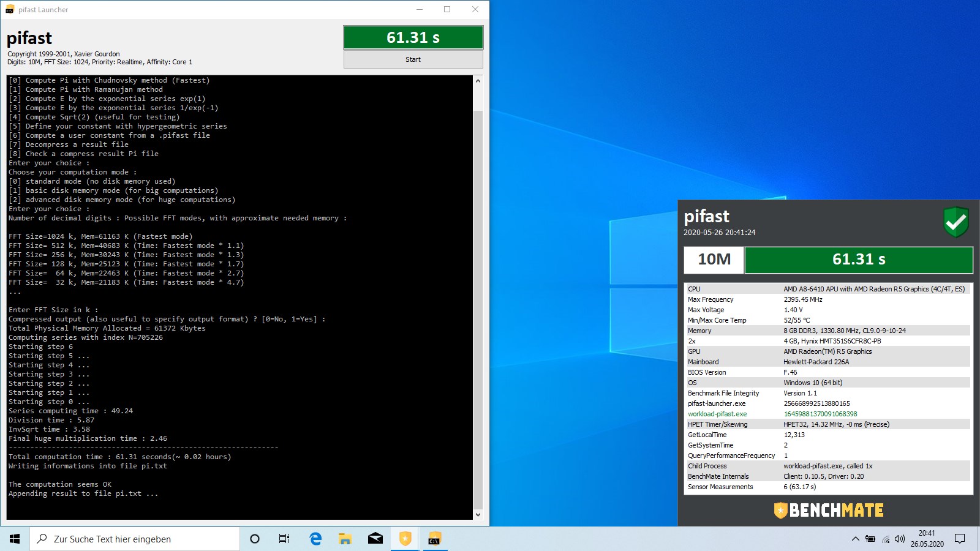Click the network Wi-Fi tray icon
Screen dimensions: 980x551
pos(886,539)
